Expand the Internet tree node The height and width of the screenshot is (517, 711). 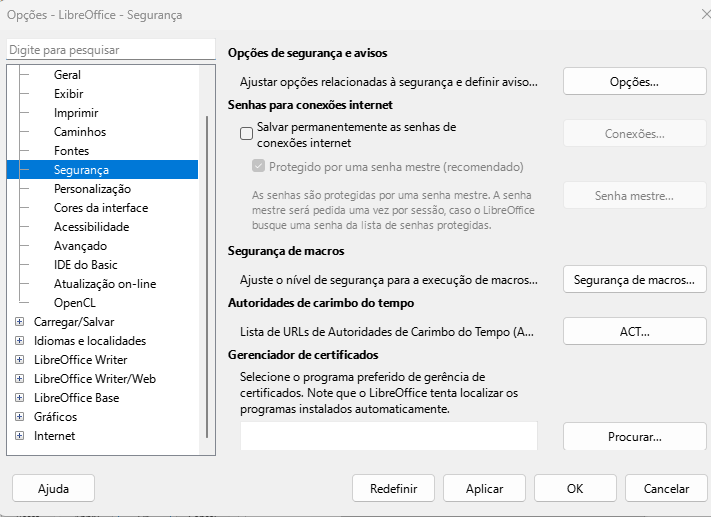[19, 436]
